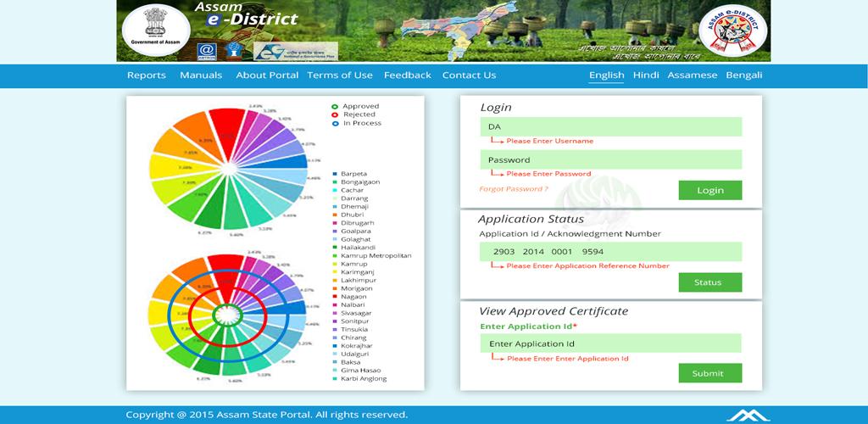This screenshot has width=868, height=424.
Task: Click the Forgot Password link
Action: click(514, 189)
